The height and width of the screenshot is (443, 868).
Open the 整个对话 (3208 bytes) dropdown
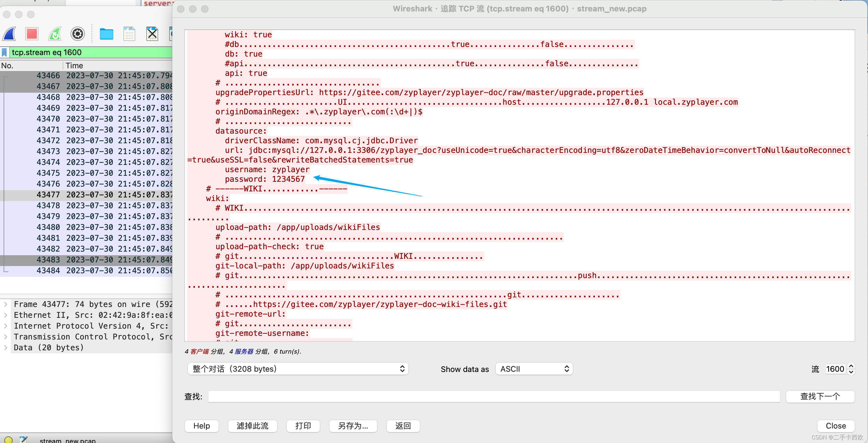[x=298, y=369]
